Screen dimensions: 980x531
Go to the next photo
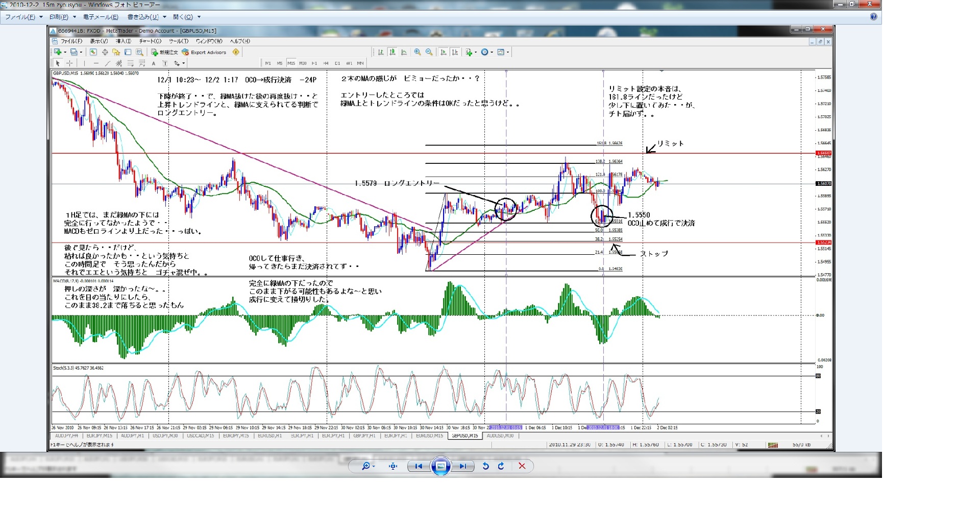(x=462, y=466)
